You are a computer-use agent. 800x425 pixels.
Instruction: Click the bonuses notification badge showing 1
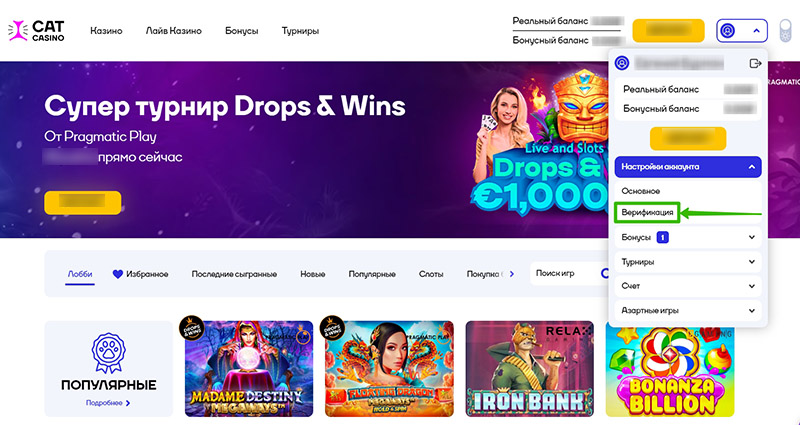click(x=662, y=237)
